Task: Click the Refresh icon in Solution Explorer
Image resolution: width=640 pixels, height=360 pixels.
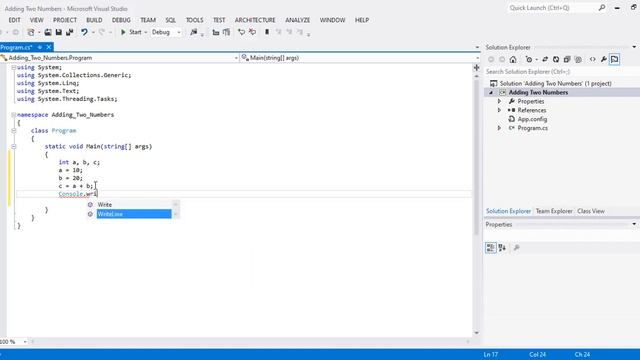Action: point(556,60)
